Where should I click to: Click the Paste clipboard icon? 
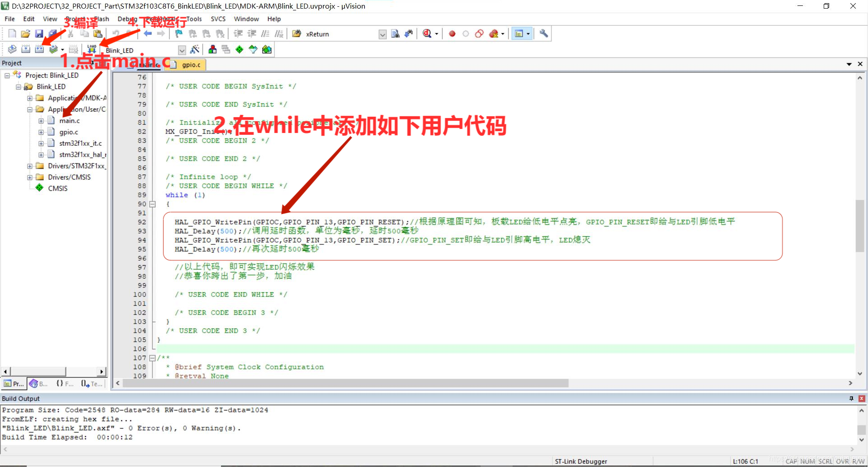point(98,34)
